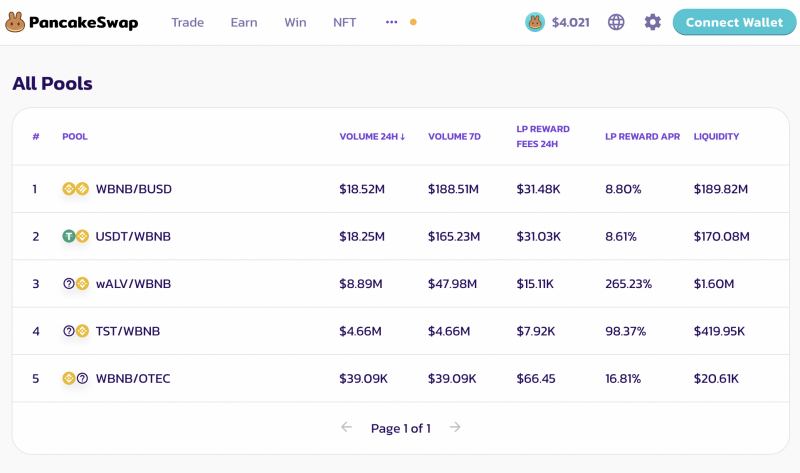Click the wALV/WBNB token pair icons

tap(76, 284)
